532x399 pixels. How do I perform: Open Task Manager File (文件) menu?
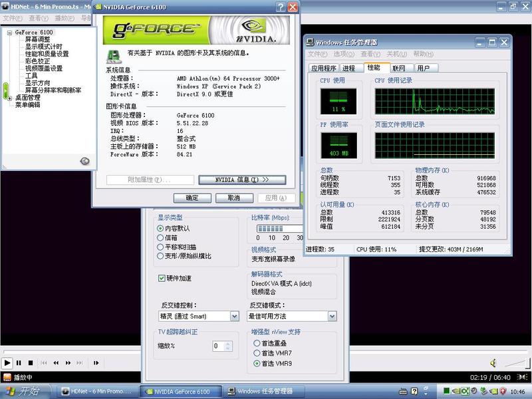point(318,55)
